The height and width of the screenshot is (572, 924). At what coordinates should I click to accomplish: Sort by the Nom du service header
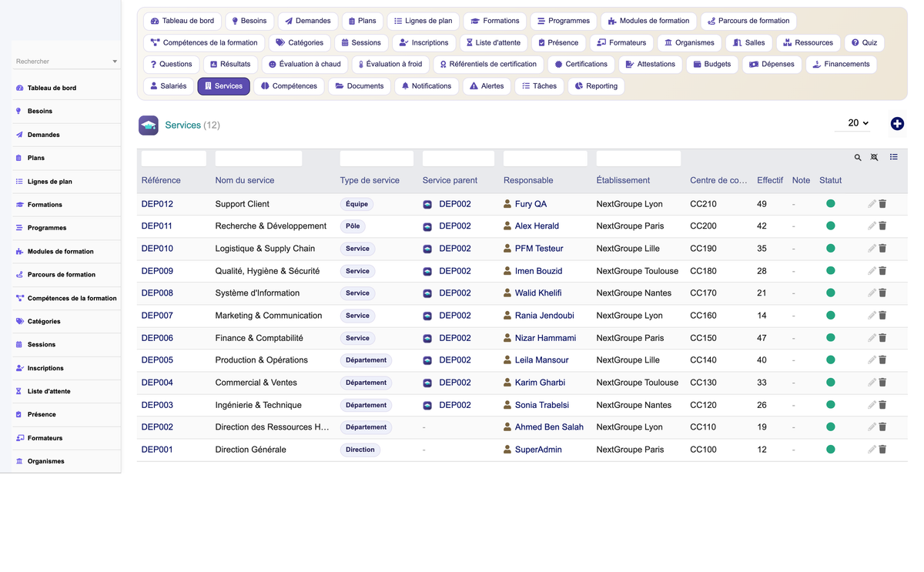click(x=245, y=180)
